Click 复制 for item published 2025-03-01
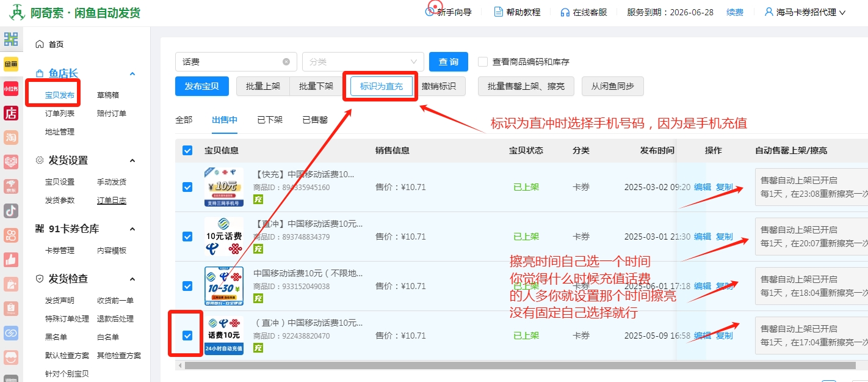Image resolution: width=868 pixels, height=382 pixels. coord(725,237)
